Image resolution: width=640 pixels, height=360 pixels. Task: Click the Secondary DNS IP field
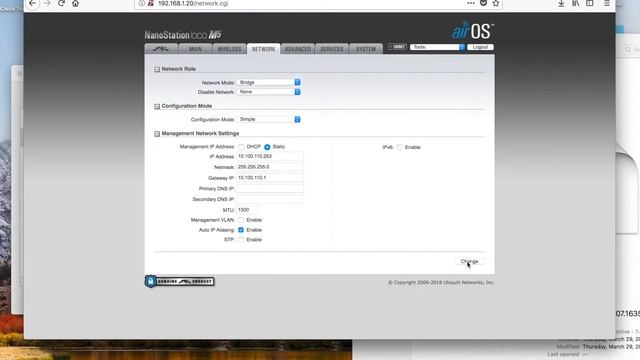[x=270, y=199]
